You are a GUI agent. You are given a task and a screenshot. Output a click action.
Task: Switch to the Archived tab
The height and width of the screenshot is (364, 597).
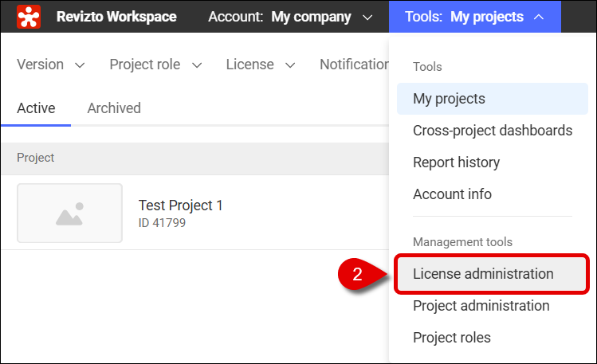tap(114, 108)
